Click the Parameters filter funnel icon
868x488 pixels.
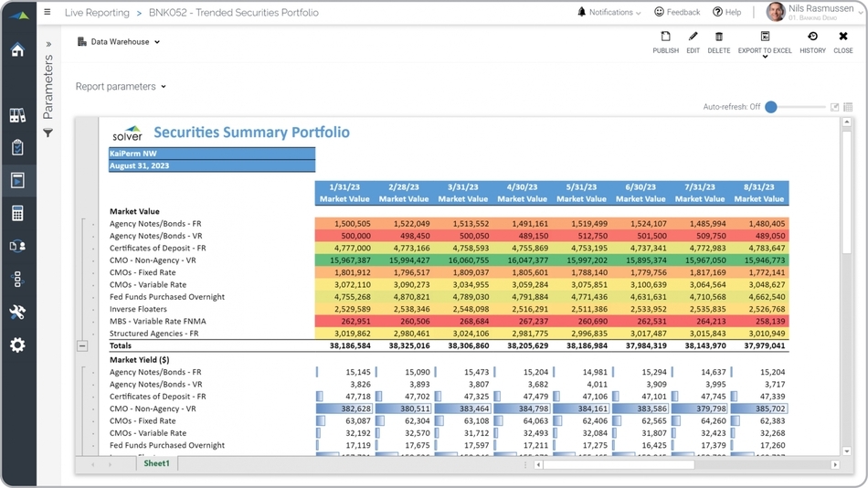point(48,133)
